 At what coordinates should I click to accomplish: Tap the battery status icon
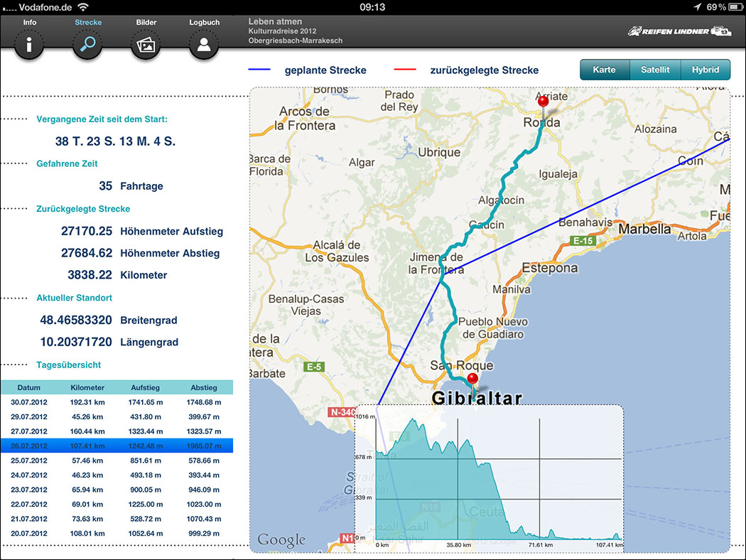735,6
